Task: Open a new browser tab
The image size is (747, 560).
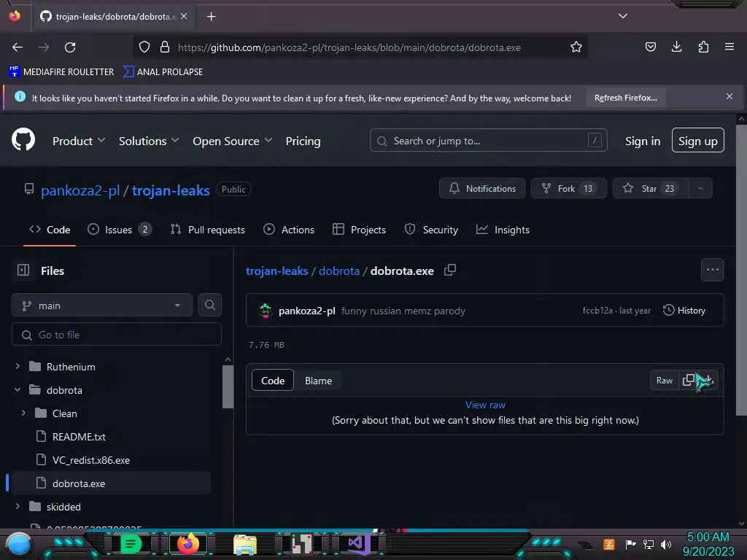Action: click(x=211, y=17)
